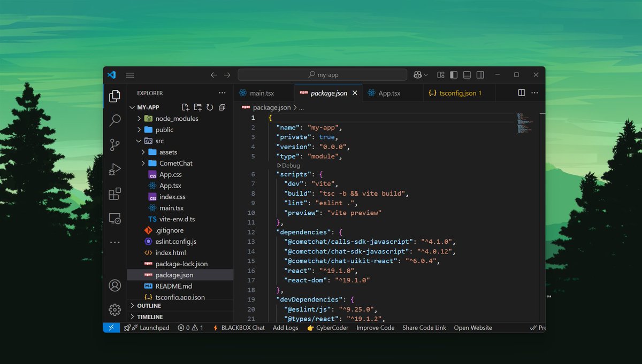Refresh the Explorer file tree
642x364 pixels.
(x=210, y=107)
